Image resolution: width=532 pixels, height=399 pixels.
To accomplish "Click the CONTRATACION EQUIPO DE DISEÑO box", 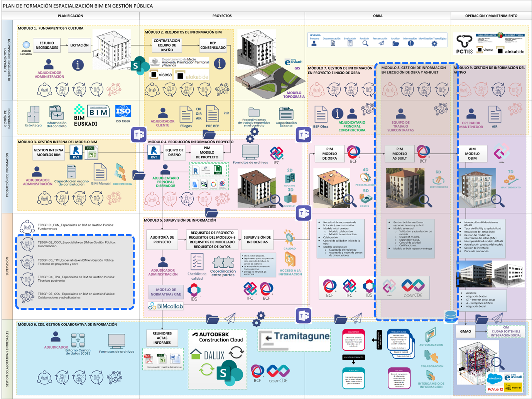I will point(167,45).
